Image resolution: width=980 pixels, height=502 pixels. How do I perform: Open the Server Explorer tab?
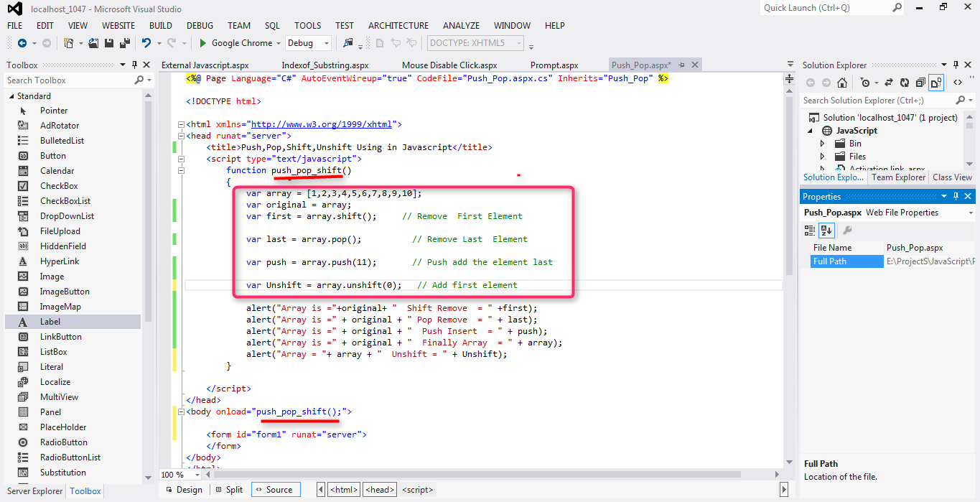coord(34,491)
